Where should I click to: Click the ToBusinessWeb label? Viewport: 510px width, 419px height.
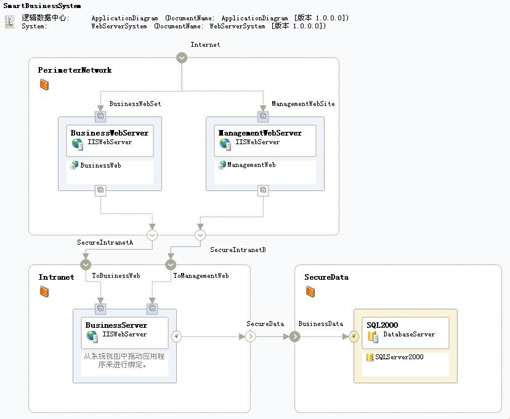pyautogui.click(x=116, y=276)
